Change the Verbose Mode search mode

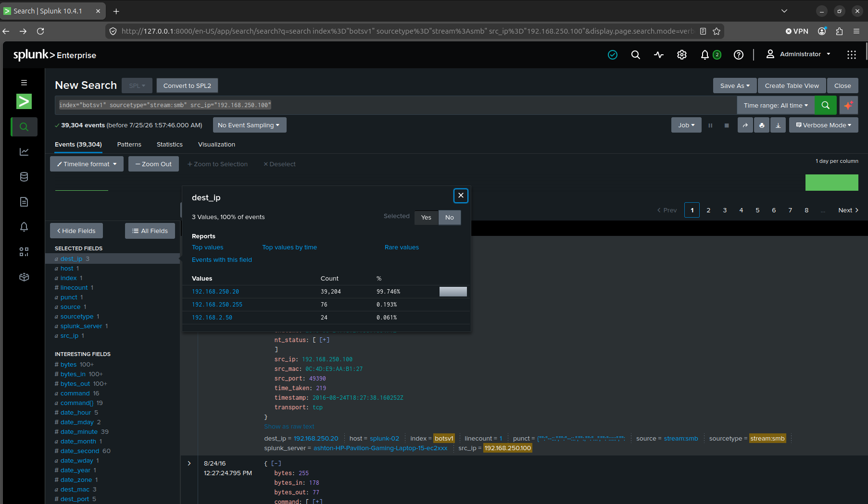click(824, 125)
